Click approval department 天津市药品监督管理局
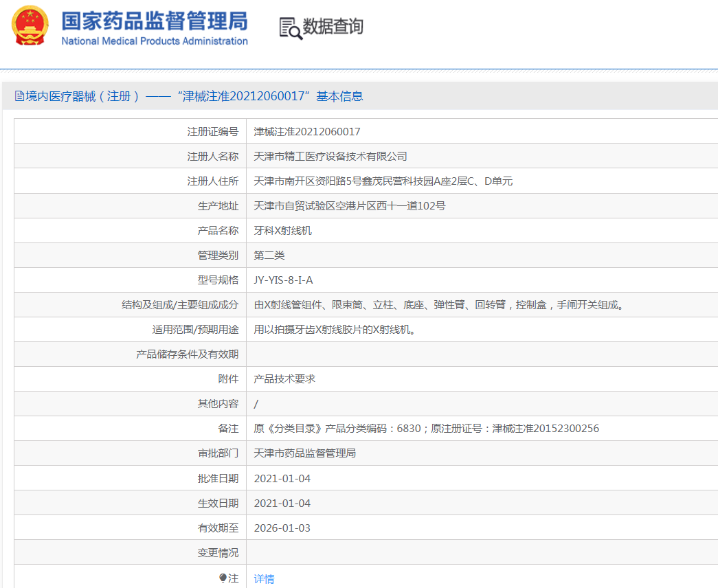718x588 pixels. (304, 453)
